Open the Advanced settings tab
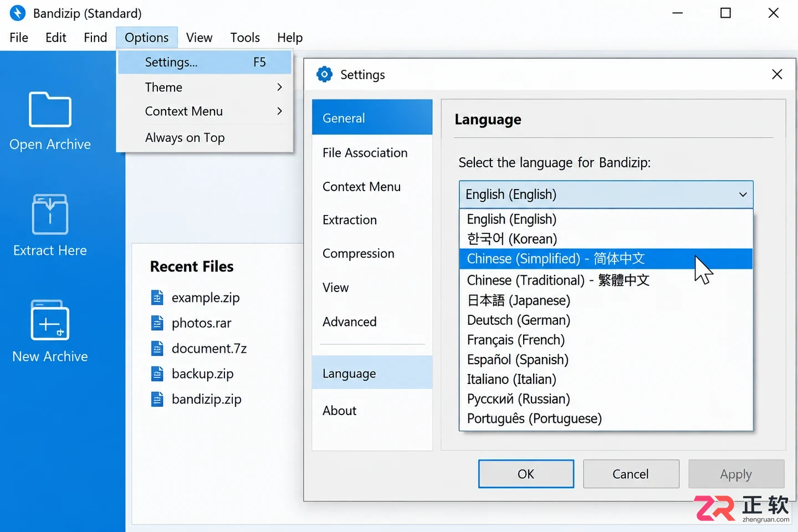Screen dimensions: 798x532 (372, 322)
